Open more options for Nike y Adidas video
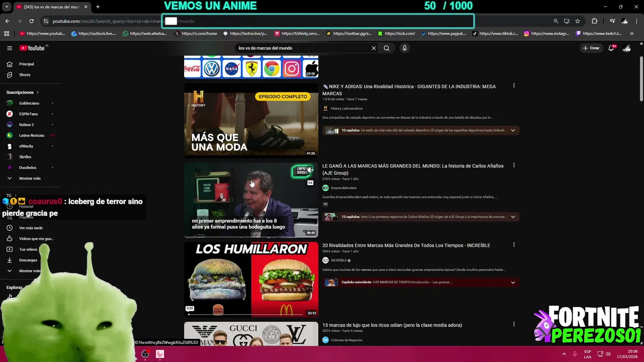644x362 pixels. 514,86
